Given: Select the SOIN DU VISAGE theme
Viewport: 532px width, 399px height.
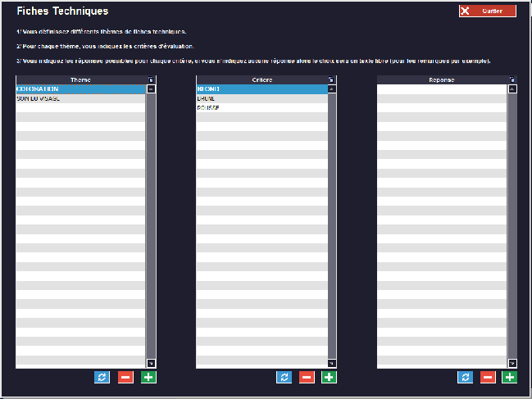Looking at the screenshot, I should pos(80,98).
